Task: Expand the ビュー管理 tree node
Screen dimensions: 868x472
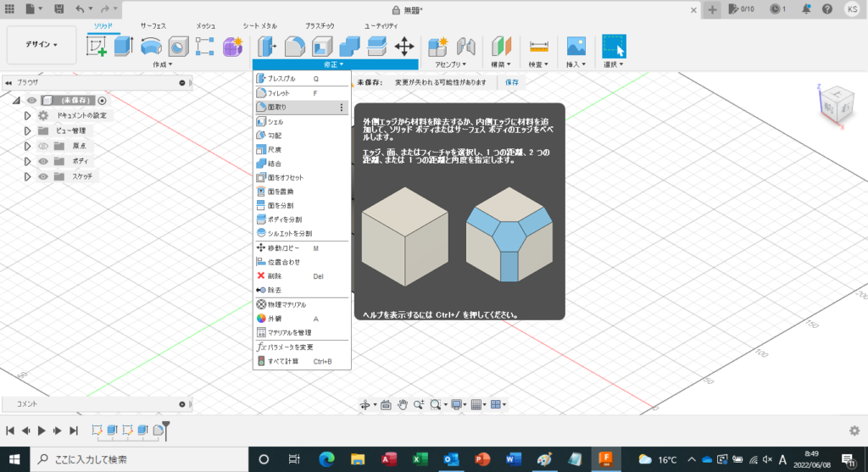Action: click(27, 131)
